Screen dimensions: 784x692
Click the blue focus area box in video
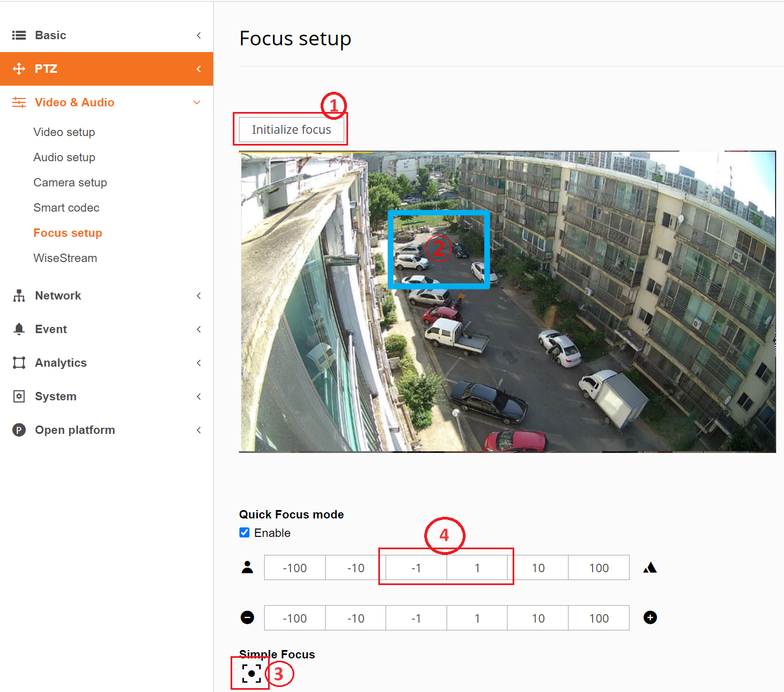(439, 250)
